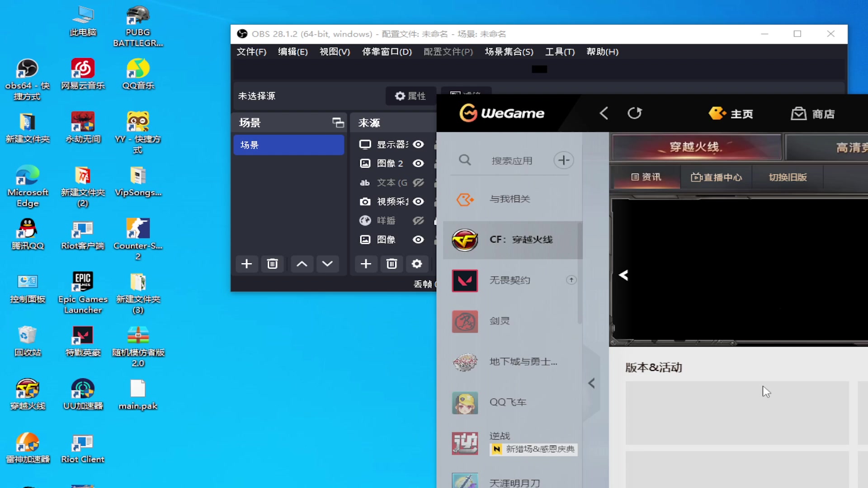Remove selected source with trash icon
Viewport: 868px width, 488px height.
tap(392, 264)
